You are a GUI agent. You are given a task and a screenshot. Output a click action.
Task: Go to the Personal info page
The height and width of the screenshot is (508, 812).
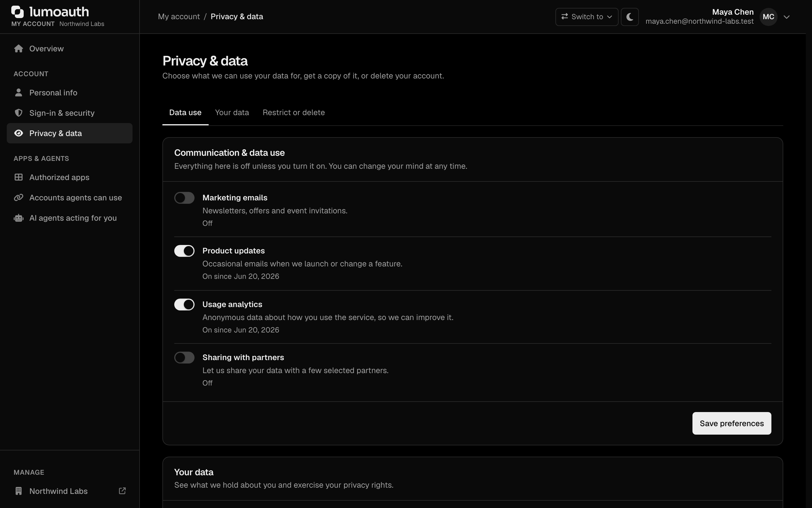69,92
